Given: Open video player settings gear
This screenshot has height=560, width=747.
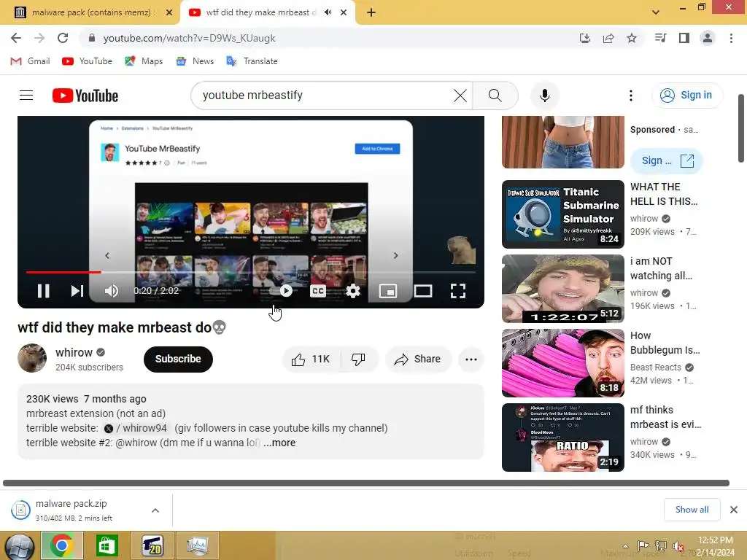Looking at the screenshot, I should [352, 290].
